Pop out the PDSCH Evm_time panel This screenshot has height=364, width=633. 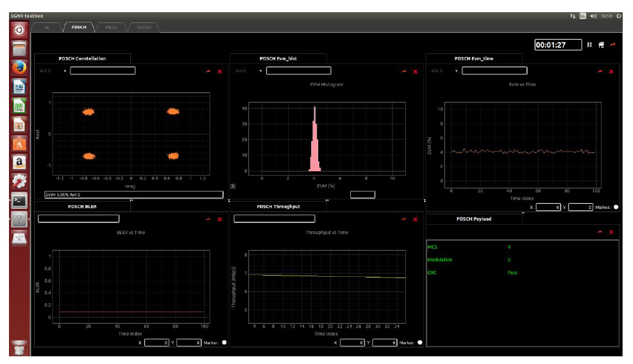point(599,71)
